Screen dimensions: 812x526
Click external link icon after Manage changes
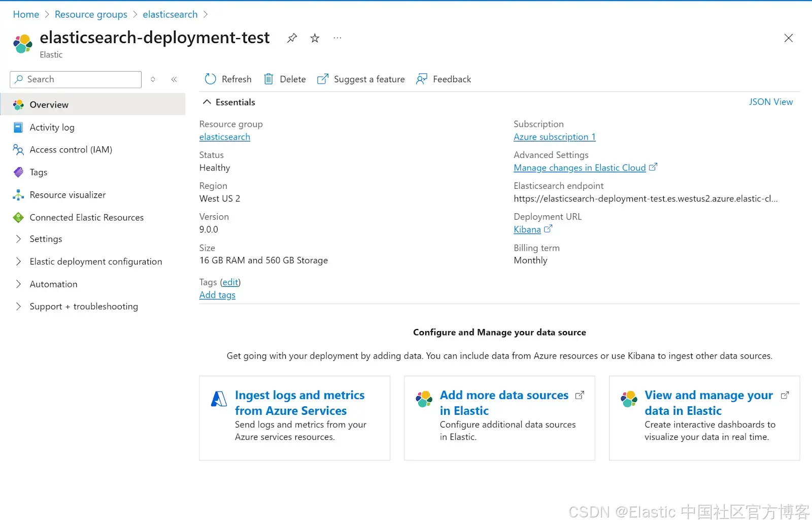pos(653,167)
